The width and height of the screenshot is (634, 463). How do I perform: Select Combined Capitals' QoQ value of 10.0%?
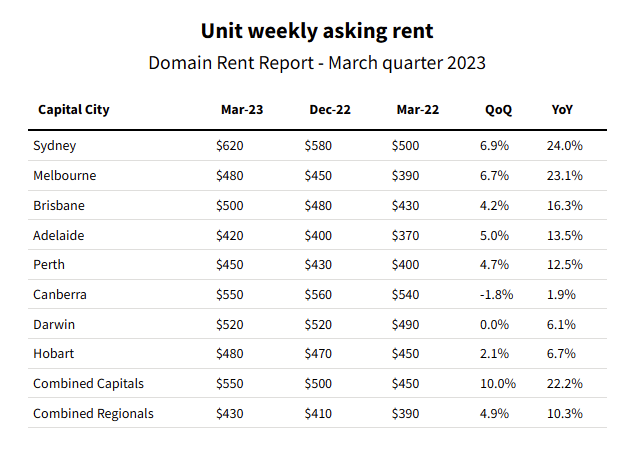click(x=498, y=384)
